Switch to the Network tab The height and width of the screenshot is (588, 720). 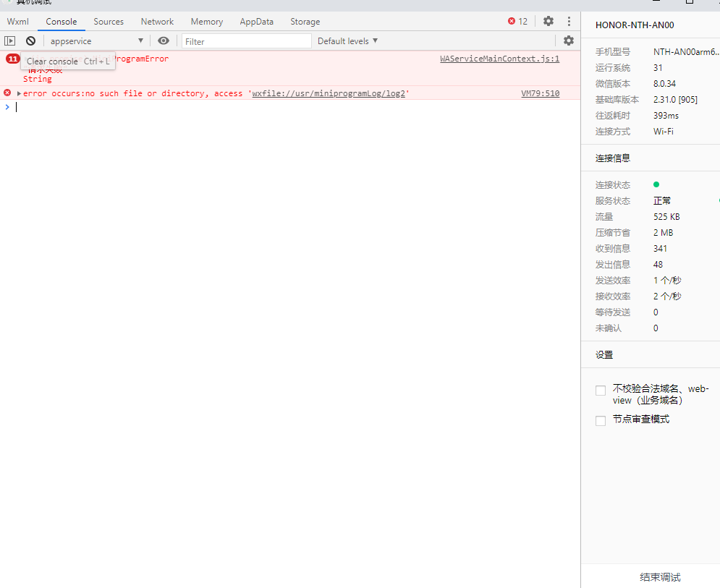pos(157,22)
